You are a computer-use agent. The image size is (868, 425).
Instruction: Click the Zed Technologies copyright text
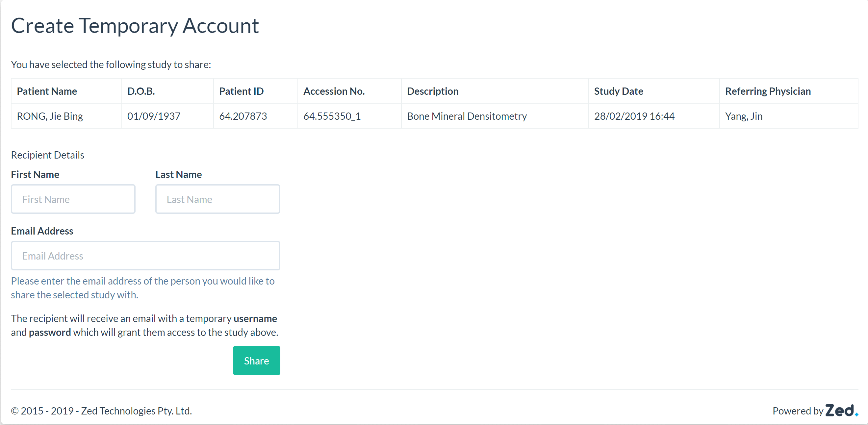coord(101,411)
